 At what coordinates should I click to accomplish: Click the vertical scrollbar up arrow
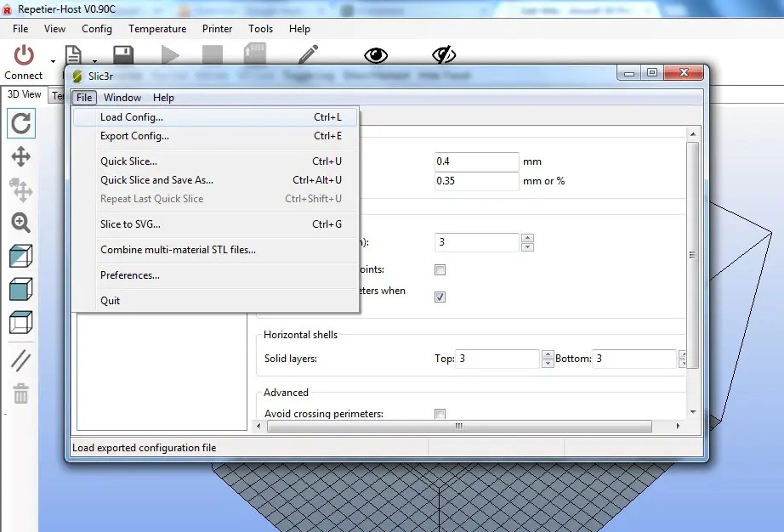click(x=693, y=134)
